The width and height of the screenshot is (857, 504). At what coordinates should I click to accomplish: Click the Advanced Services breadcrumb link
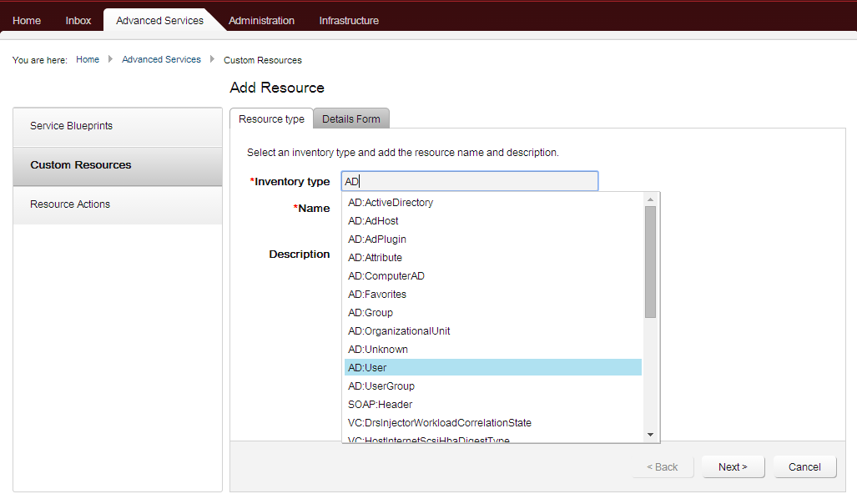click(x=161, y=59)
